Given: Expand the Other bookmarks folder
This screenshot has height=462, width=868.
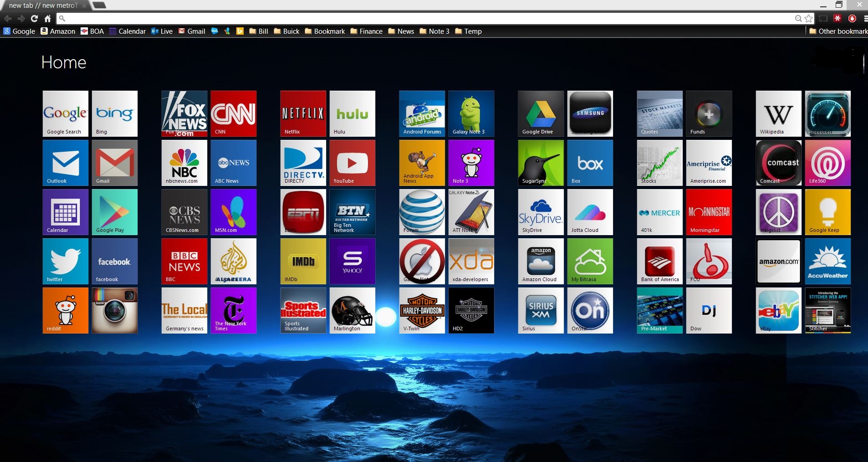Looking at the screenshot, I should click(838, 31).
